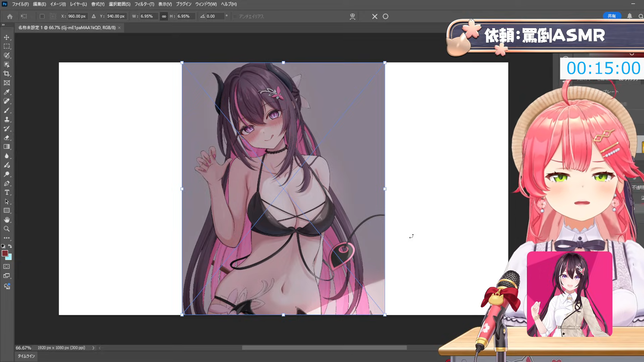Toggle Quick Mask mode icon
The image size is (644, 362).
point(6,267)
